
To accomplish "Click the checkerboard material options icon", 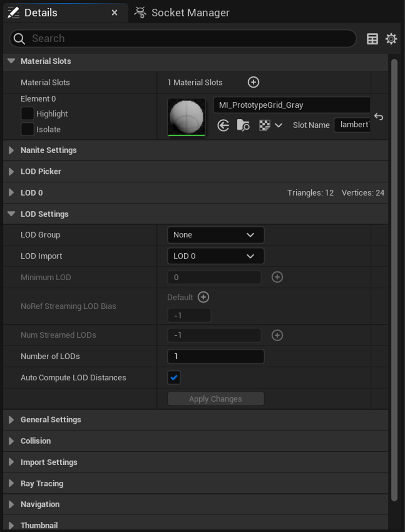I will pos(264,125).
